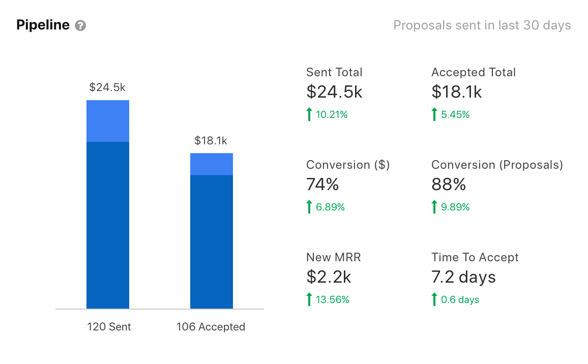Click the $18.1k label above Accepted bar
The image size is (588, 364).
click(x=211, y=141)
